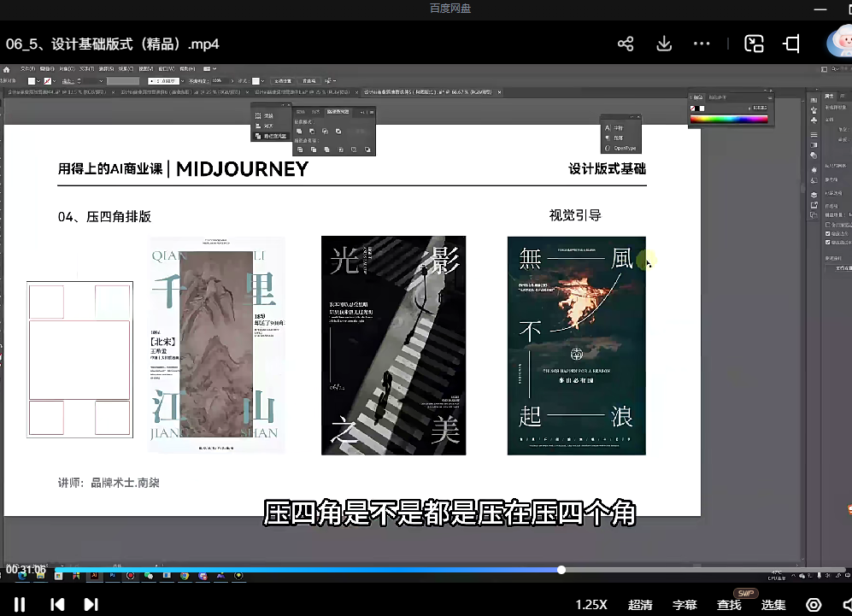Click the 查找 search button

(729, 605)
